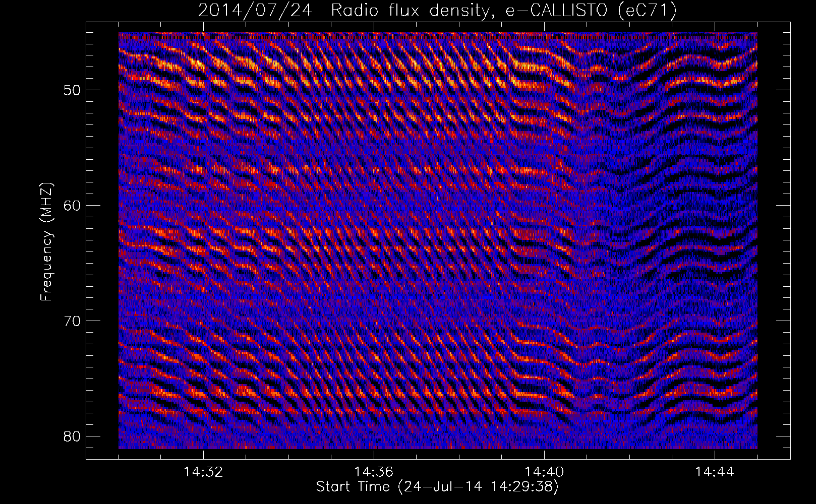The image size is (816, 504).
Task: Click the 14:44 time tick label
Action: coord(714,472)
